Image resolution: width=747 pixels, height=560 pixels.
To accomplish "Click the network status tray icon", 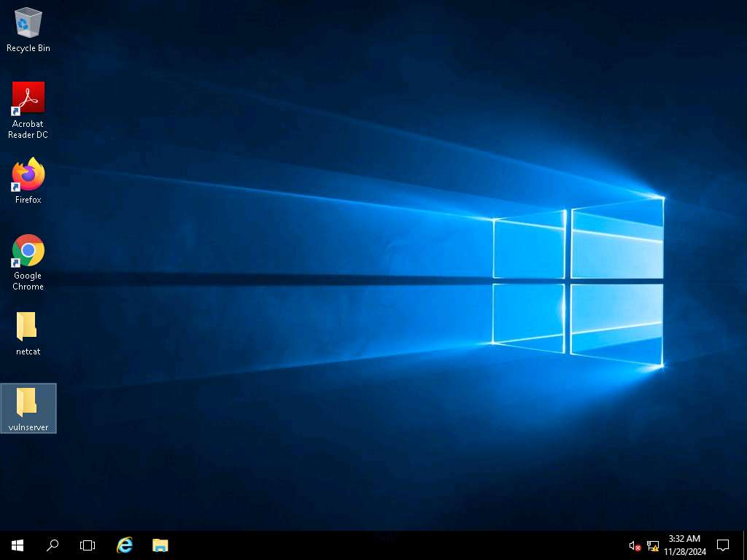I will [652, 545].
